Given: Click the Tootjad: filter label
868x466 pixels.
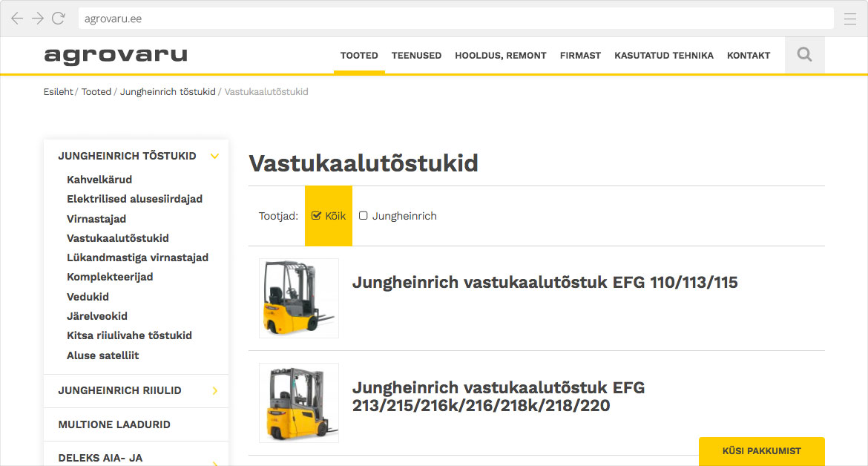Looking at the screenshot, I should 278,216.
